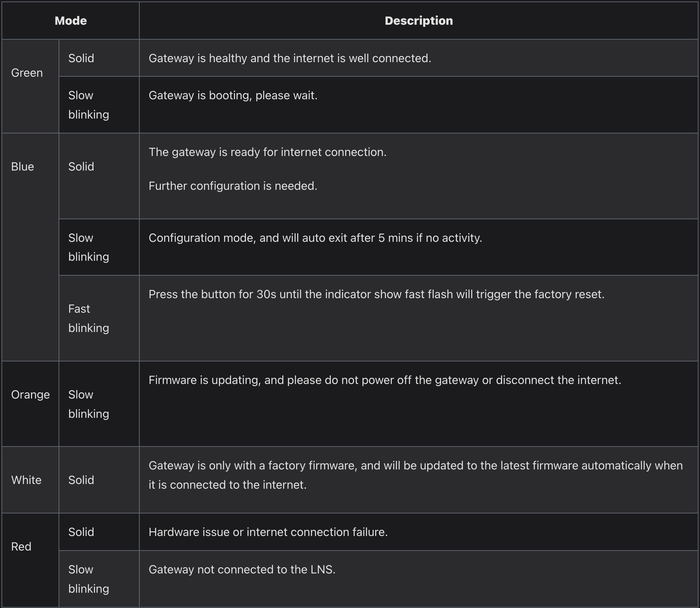Click the Mode column header
The width and height of the screenshot is (700, 608).
coord(71,21)
